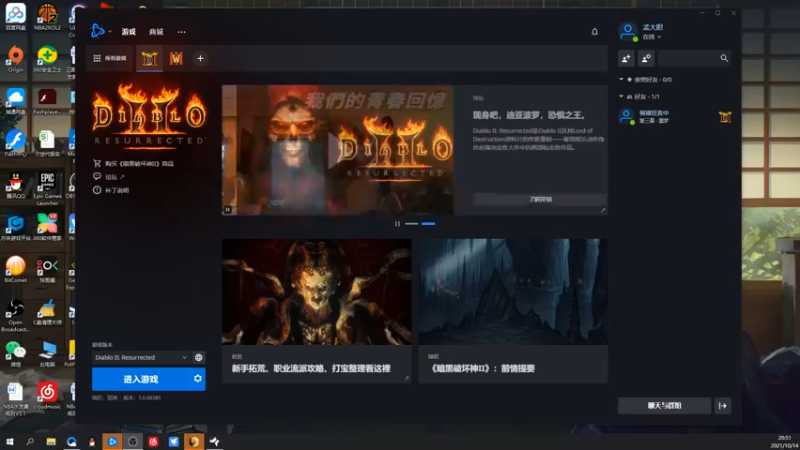Click the friends search magnifier icon
Image resolution: width=800 pixels, height=450 pixels.
click(x=724, y=59)
